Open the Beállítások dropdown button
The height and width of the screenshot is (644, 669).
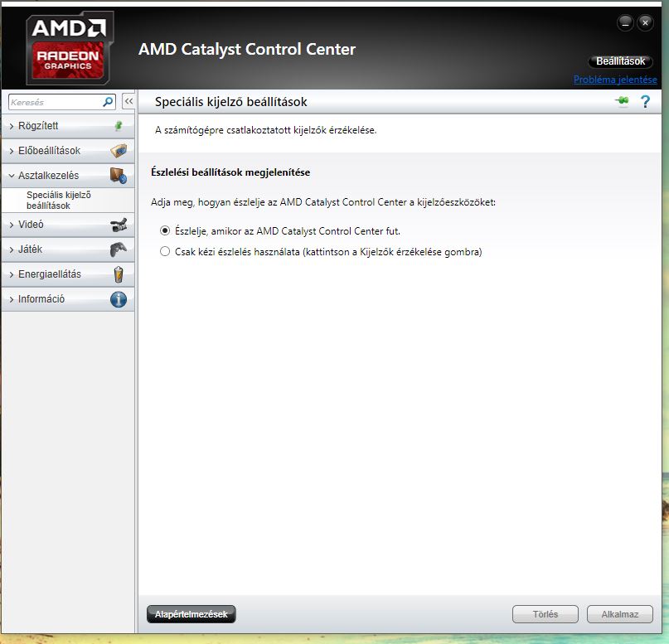pyautogui.click(x=620, y=61)
